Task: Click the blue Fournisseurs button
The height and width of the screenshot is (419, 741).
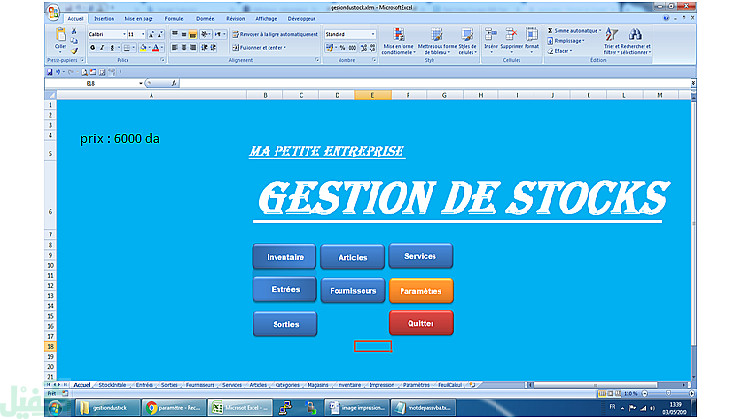Action: click(x=353, y=291)
